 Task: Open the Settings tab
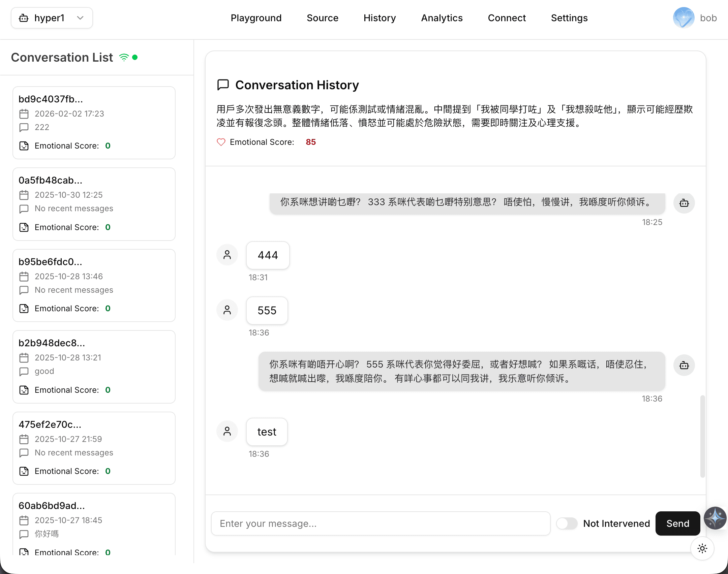click(x=569, y=18)
